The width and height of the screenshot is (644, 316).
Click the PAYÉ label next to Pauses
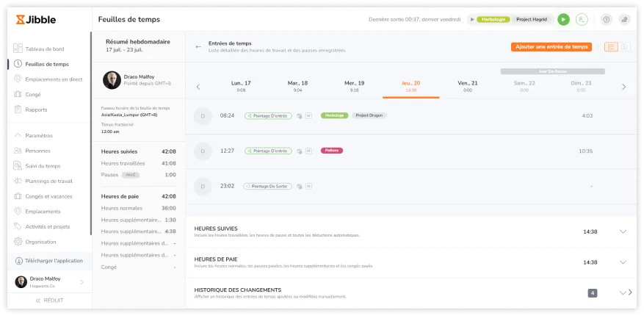131,175
